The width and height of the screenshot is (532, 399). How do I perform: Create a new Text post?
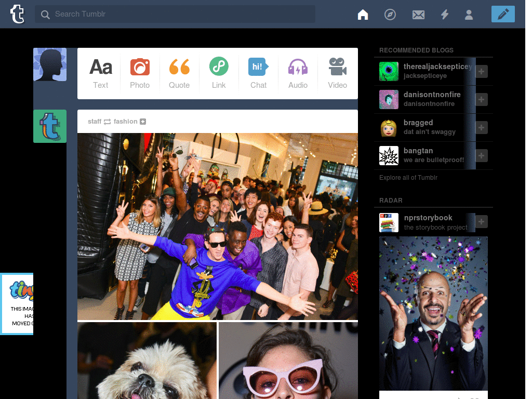[101, 74]
